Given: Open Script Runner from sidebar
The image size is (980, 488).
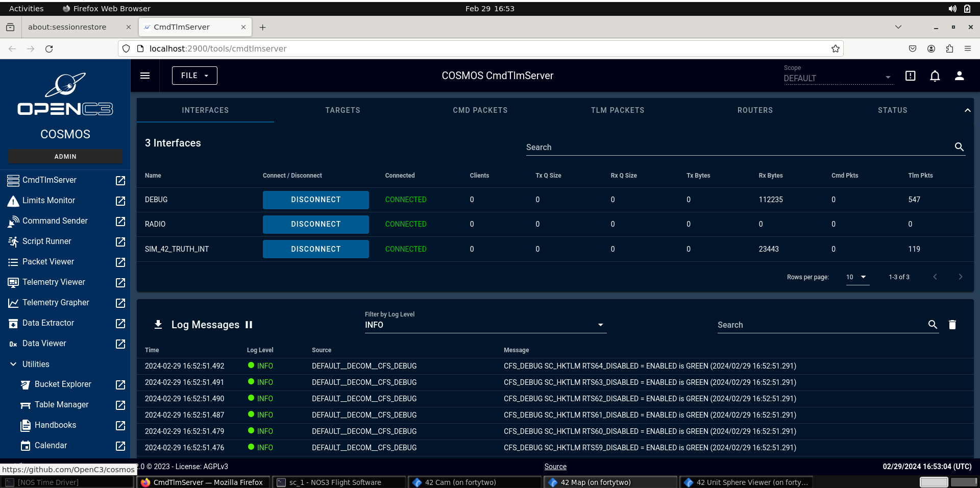Looking at the screenshot, I should click(47, 241).
